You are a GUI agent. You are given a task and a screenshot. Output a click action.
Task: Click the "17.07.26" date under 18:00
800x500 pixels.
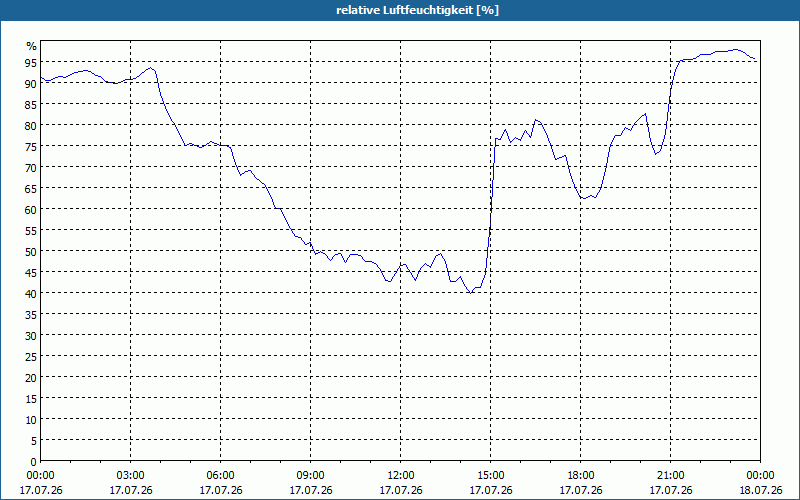(581, 490)
